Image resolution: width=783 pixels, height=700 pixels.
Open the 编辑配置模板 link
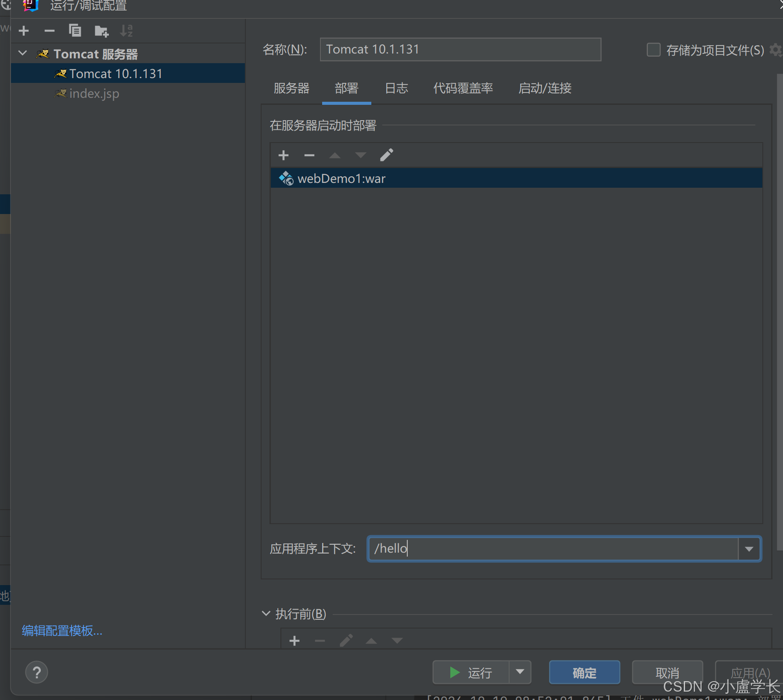point(62,631)
